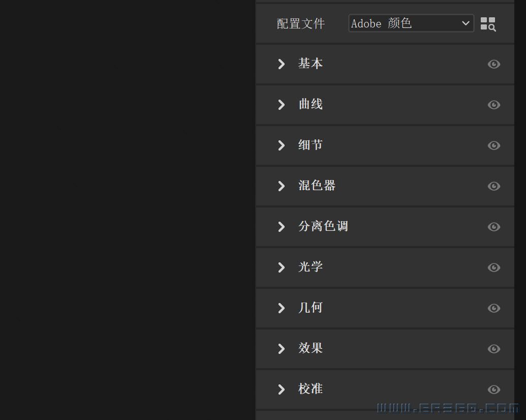The image size is (526, 420).
Task: Toggle the 几何 visibility eye
Action: pos(493,308)
